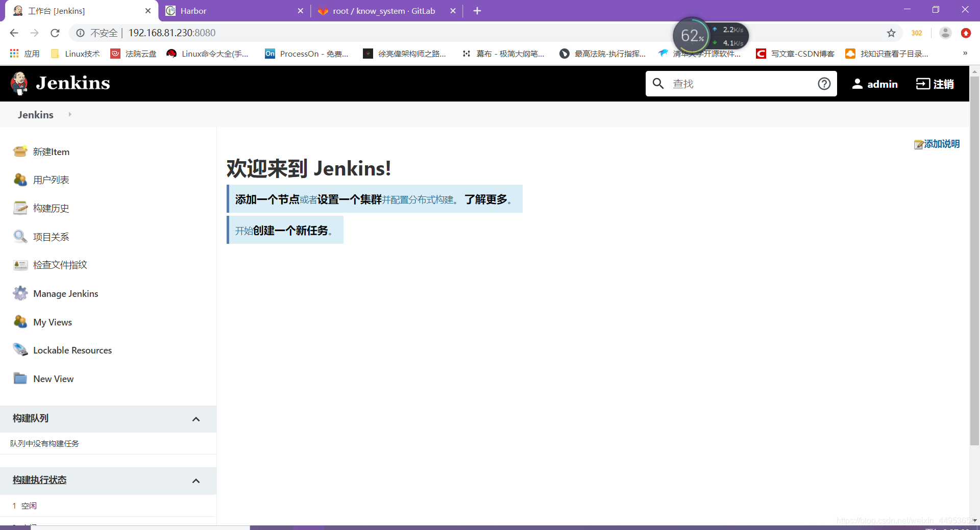The width and height of the screenshot is (980, 530).
Task: Click the 构建执行状态 header link
Action: [x=40, y=479]
